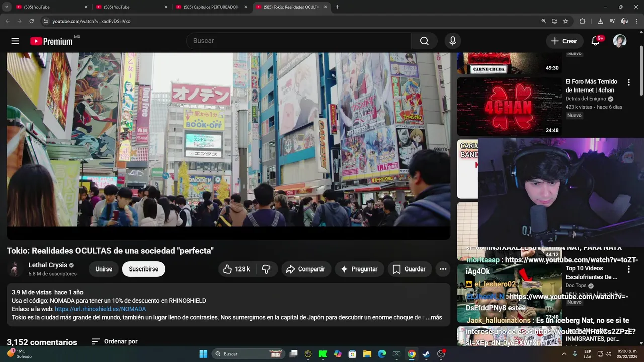Image resolution: width=644 pixels, height=362 pixels.
Task: Focus the YouTube Buscar search field
Action: (299, 41)
